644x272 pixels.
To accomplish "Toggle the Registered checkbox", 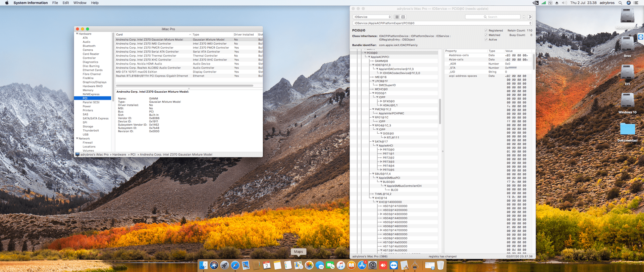I will coord(486,31).
